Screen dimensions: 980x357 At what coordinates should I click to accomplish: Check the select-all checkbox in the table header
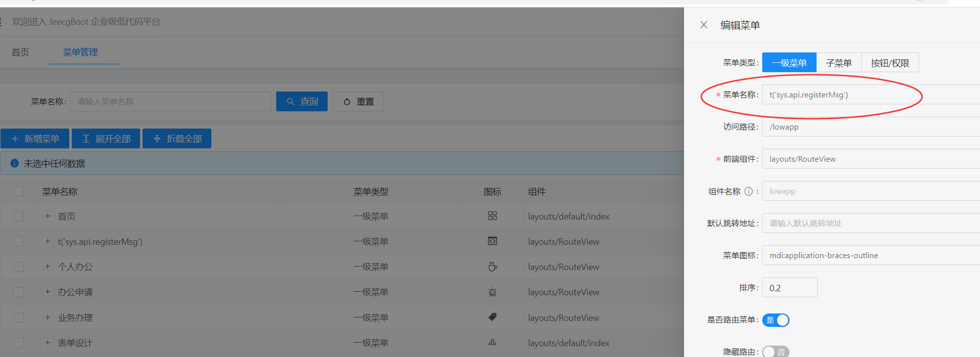19,191
